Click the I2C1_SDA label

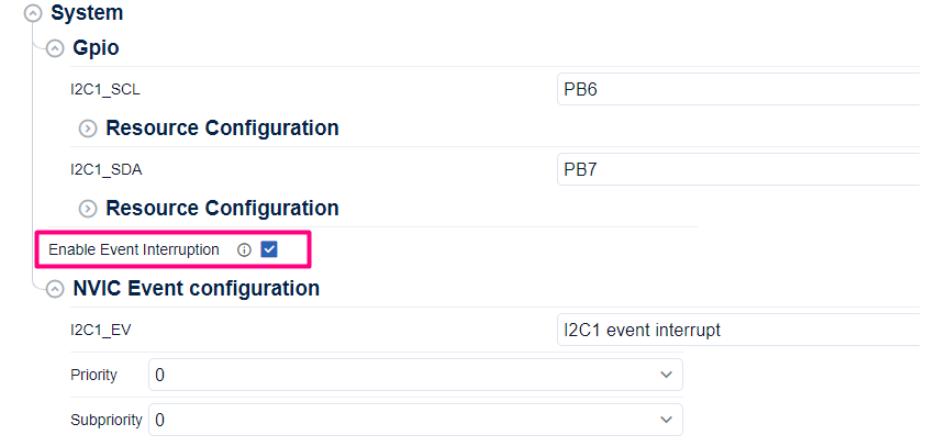[x=106, y=169]
